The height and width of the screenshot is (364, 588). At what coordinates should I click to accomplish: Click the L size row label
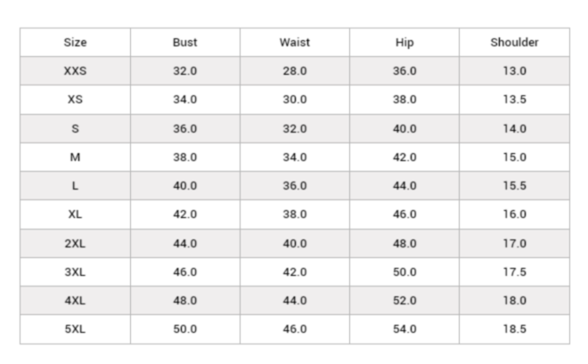[75, 186]
